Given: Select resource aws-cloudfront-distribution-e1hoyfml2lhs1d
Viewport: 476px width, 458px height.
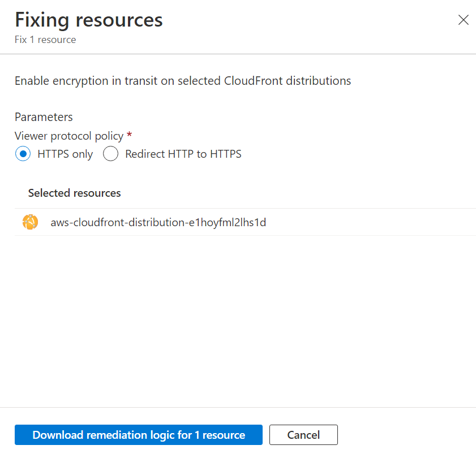Looking at the screenshot, I should coord(158,222).
